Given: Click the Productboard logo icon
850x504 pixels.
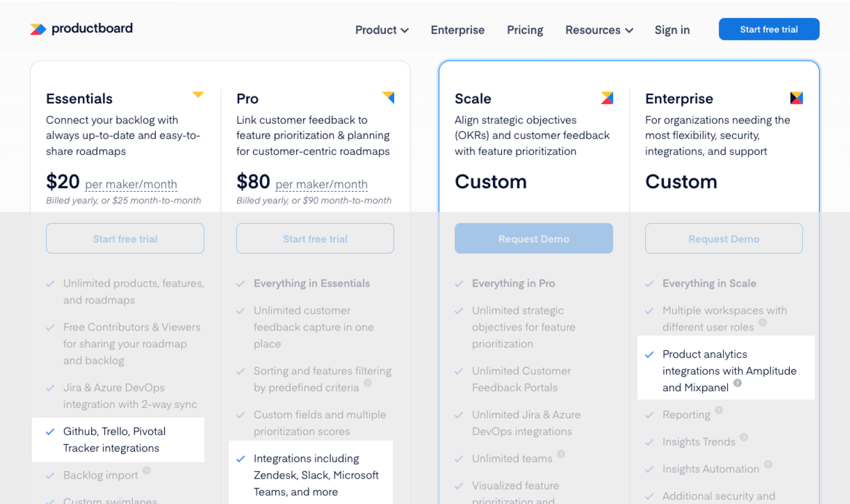Looking at the screenshot, I should click(x=38, y=29).
